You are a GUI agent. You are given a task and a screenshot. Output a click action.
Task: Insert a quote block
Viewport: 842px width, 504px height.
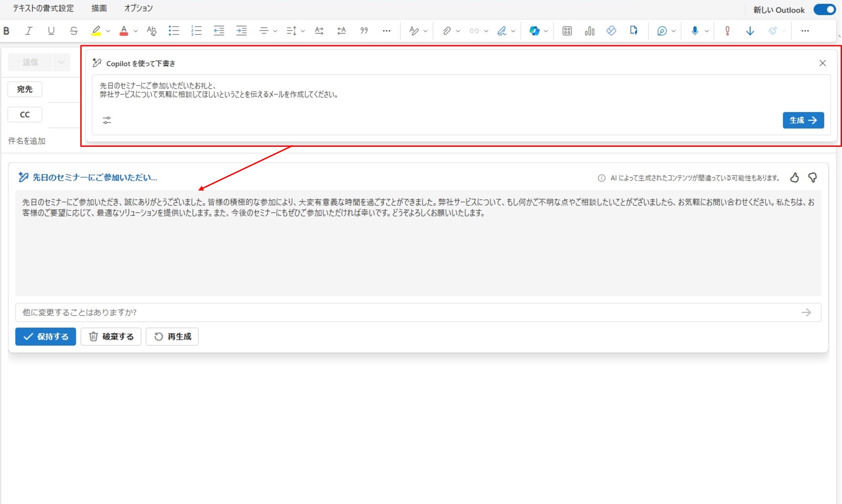click(x=364, y=31)
